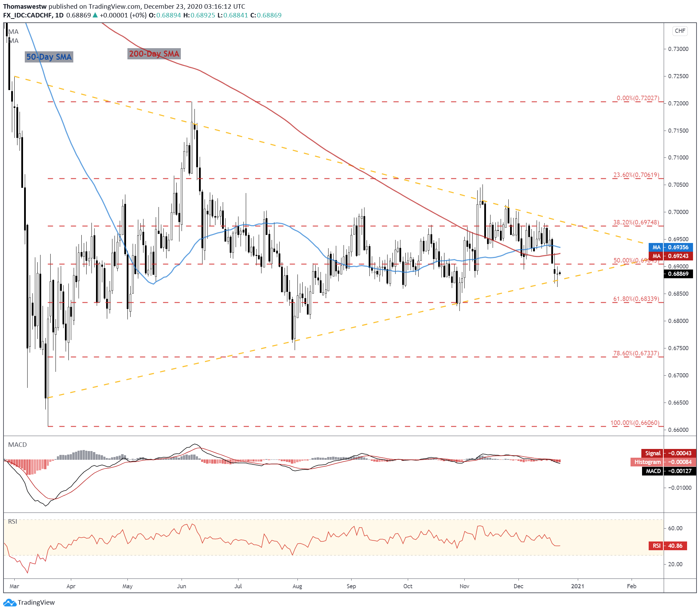
Task: Click the 50.00% Fibonacci level label
Action: 636,260
